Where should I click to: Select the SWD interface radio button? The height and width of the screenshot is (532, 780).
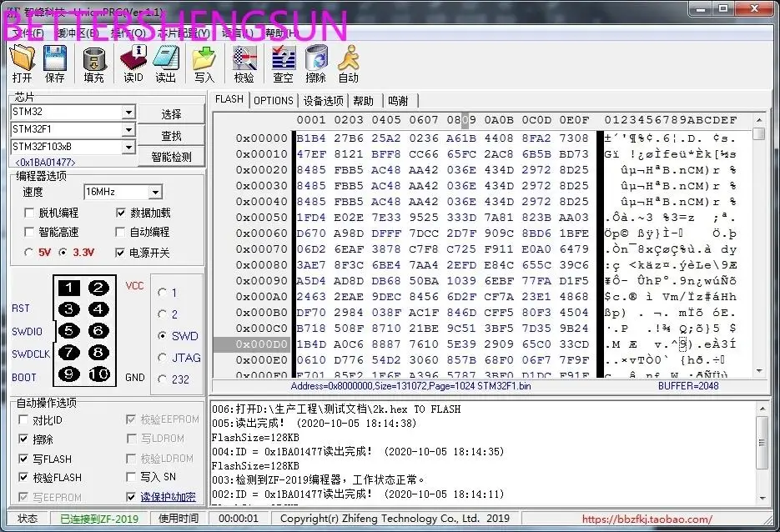coord(162,336)
